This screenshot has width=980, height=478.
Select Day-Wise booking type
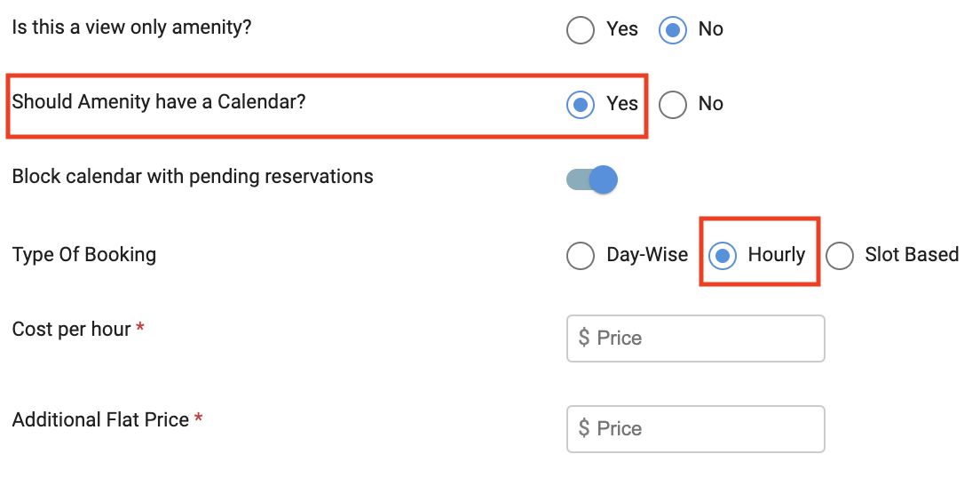pos(581,256)
